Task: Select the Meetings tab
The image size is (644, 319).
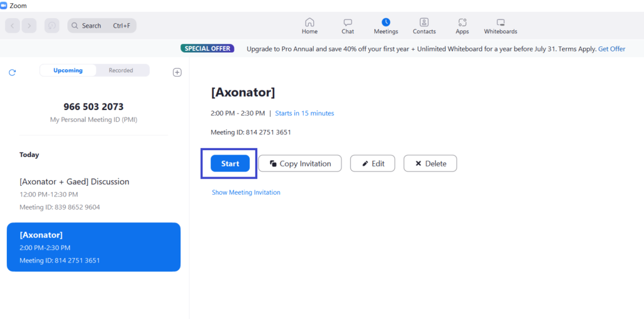Action: click(386, 26)
